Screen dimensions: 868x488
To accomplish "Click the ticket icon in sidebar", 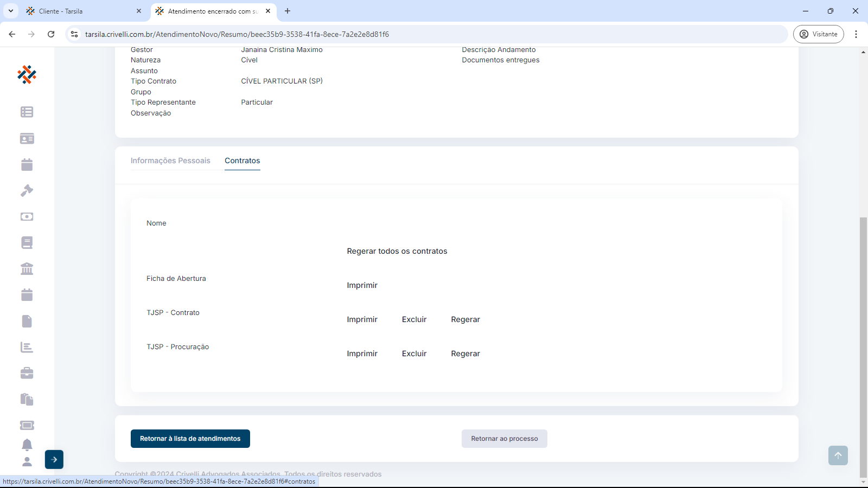I will (x=27, y=425).
